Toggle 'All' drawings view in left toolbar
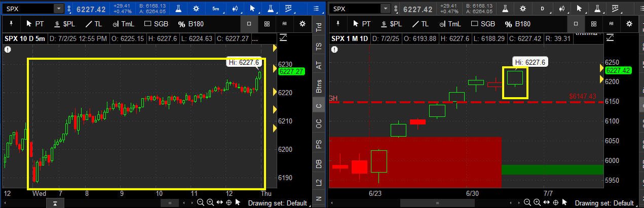This screenshot has height=208, width=644. (284, 24)
